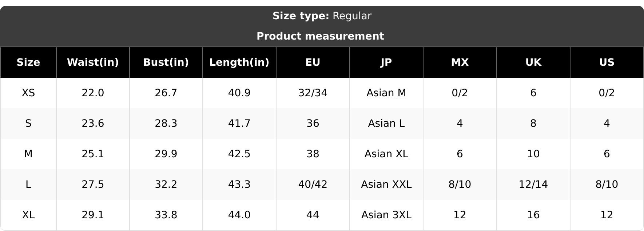The image size is (644, 231).
Task: Select the UK column header
Action: 533,62
